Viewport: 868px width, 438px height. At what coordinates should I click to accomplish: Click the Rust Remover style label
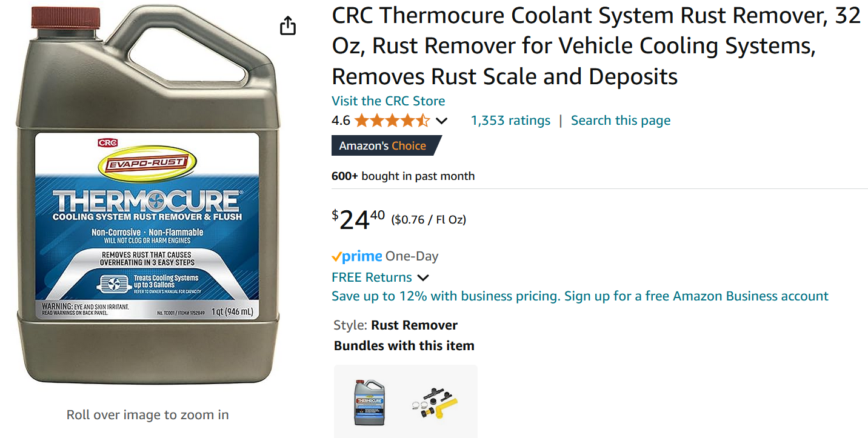[x=414, y=325]
